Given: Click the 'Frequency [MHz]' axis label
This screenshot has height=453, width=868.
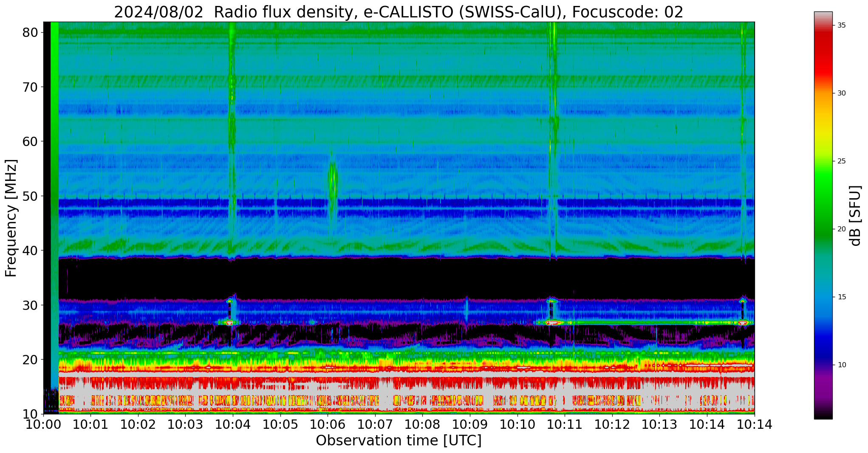Looking at the screenshot, I should tap(11, 218).
